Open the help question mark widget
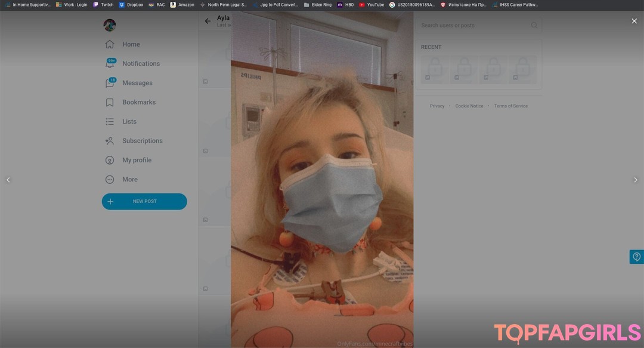This screenshot has height=348, width=644. click(x=637, y=257)
